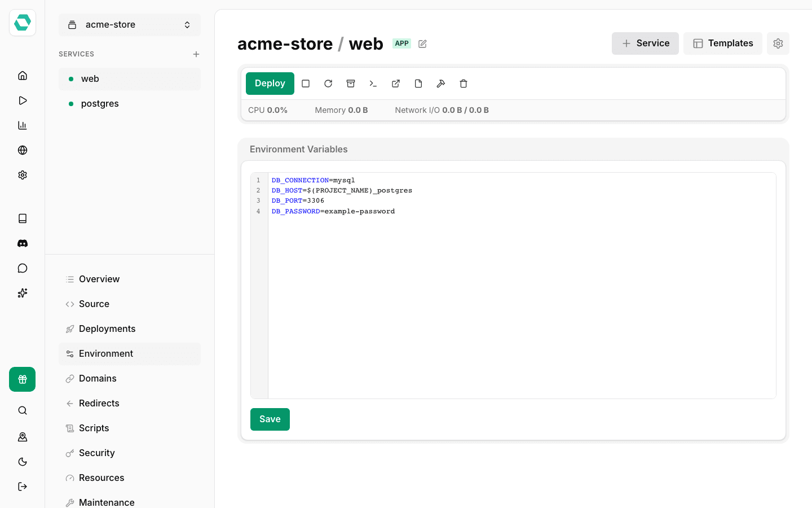The width and height of the screenshot is (812, 508).
Task: Open the Console terminal icon
Action: [373, 84]
